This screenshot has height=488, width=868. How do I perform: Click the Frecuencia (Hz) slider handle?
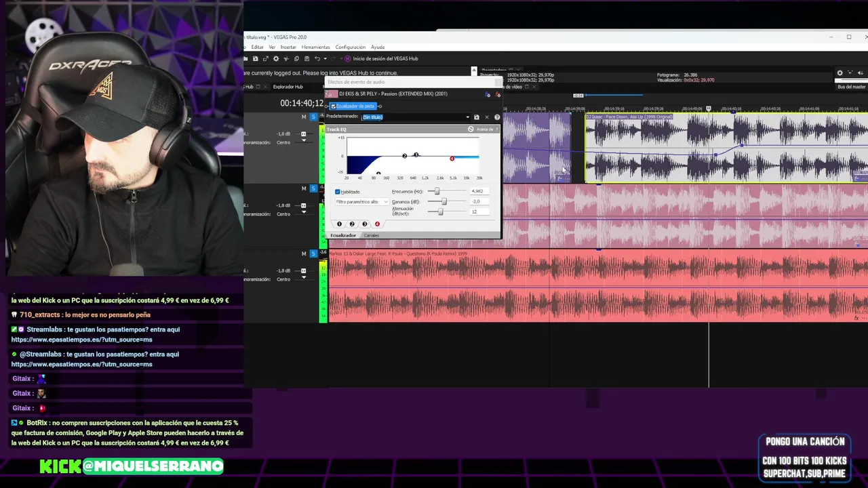pos(437,191)
